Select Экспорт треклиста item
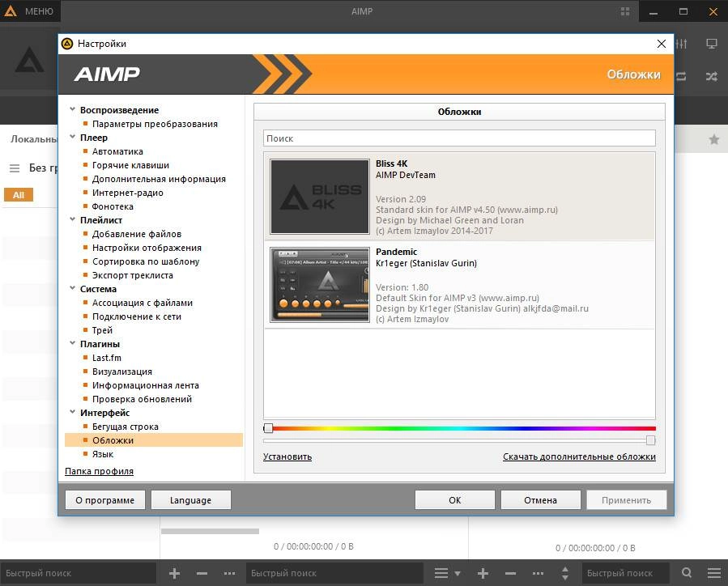This screenshot has width=728, height=586. coord(132,275)
